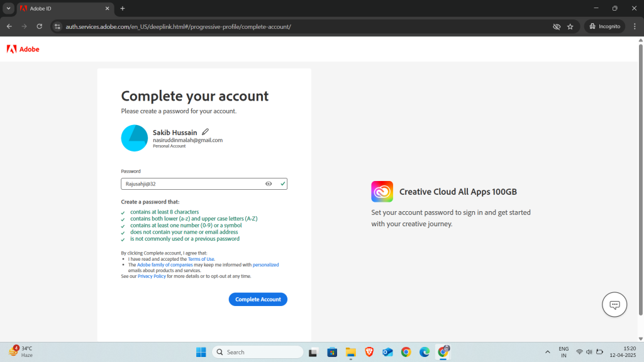Click Creative Cloud All Apps 100GB title
Viewport: 644px width, 362px height.
click(x=458, y=192)
